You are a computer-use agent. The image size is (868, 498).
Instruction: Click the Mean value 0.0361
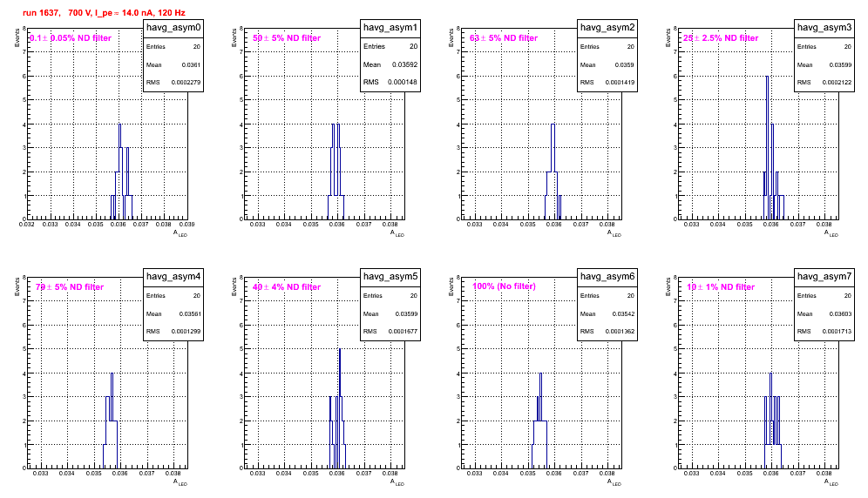[x=191, y=64]
